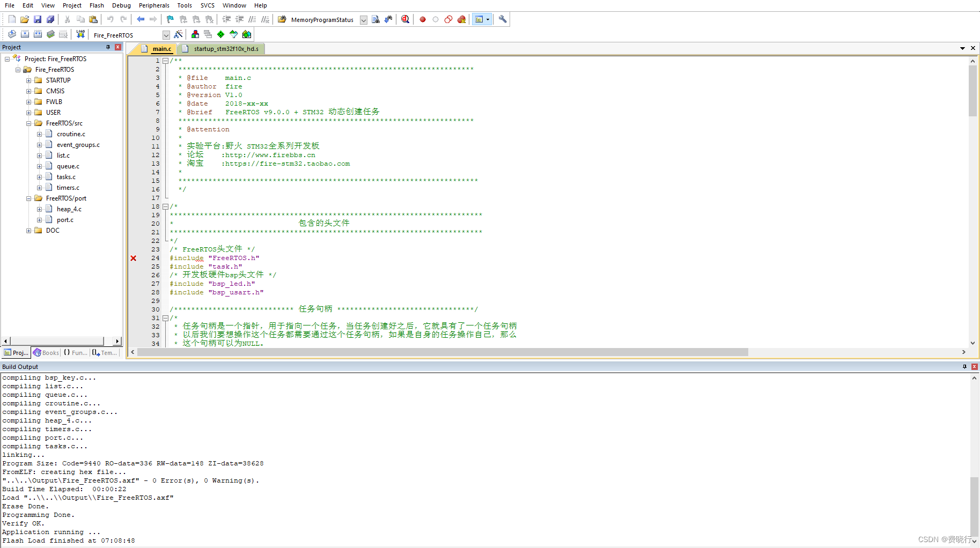Open the Peripherals menu
Screen dimensions: 980x548
point(154,5)
